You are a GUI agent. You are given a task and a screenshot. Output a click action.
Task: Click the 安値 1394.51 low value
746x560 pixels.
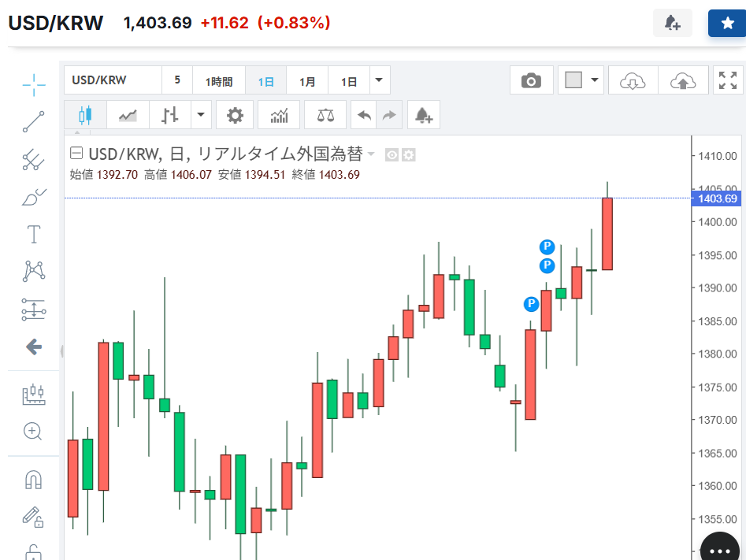251,175
